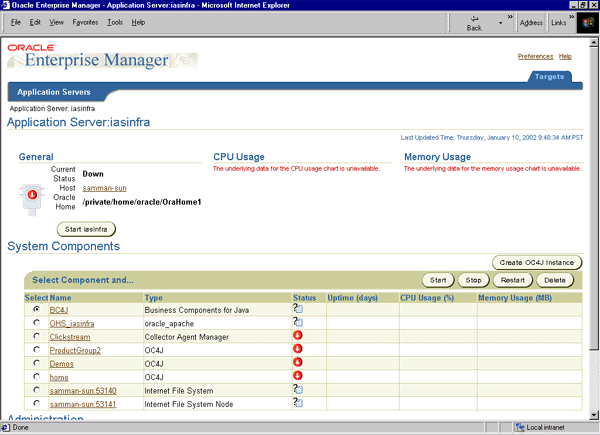600x435 pixels.
Task: Select the Clickstream radio button
Action: click(36, 336)
